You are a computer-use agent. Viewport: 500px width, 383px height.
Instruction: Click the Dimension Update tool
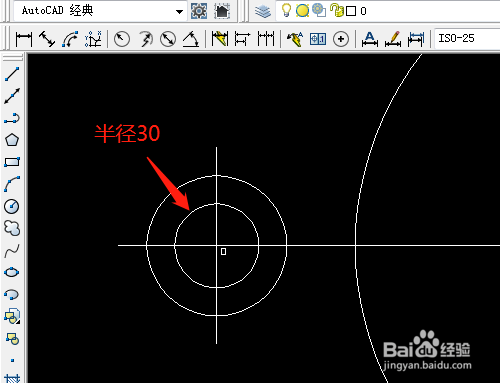click(416, 39)
